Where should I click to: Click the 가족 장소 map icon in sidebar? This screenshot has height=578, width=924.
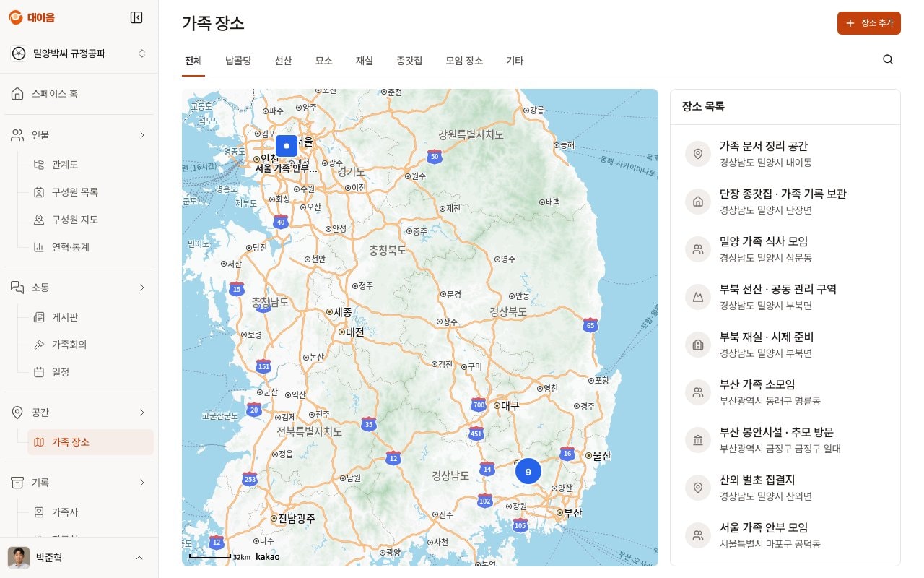click(x=39, y=442)
